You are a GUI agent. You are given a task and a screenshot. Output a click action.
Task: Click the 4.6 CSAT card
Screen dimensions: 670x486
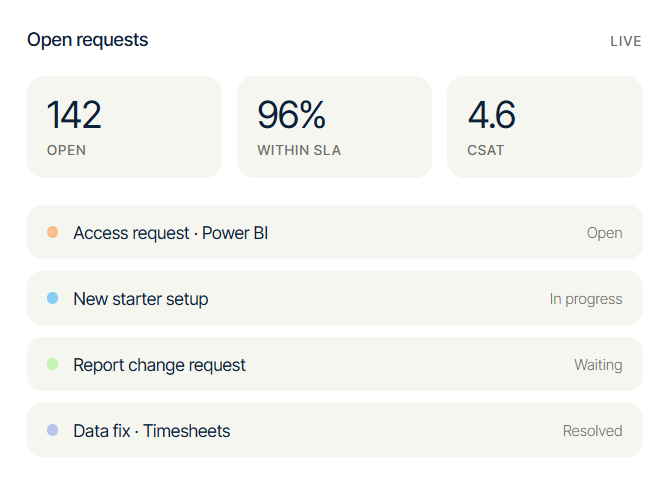(x=545, y=127)
